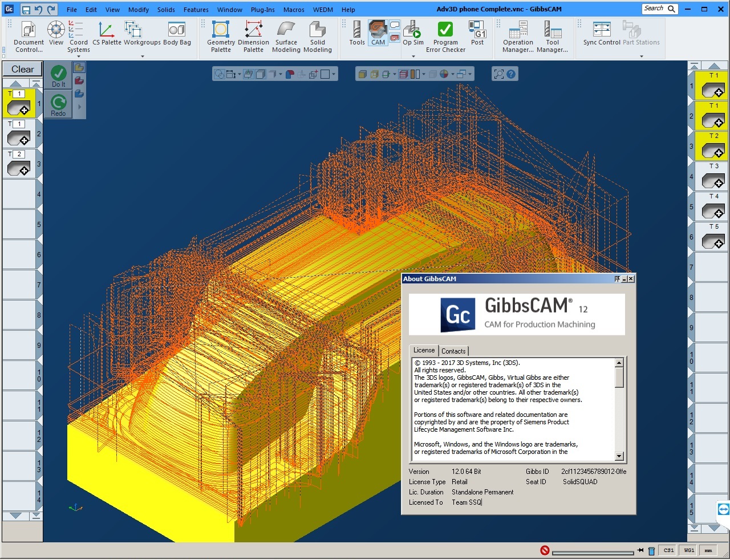Click the license text scrollbar thumb
This screenshot has height=560, width=730.
619,378
